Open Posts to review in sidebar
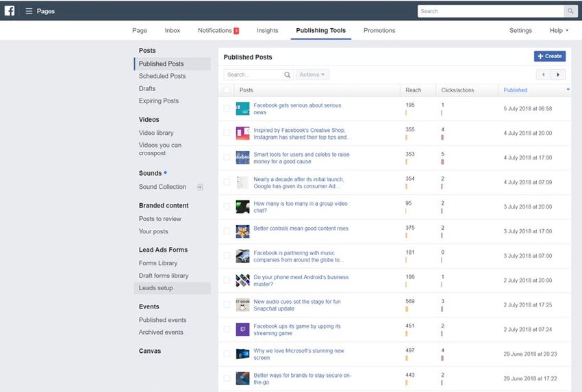 (x=160, y=219)
